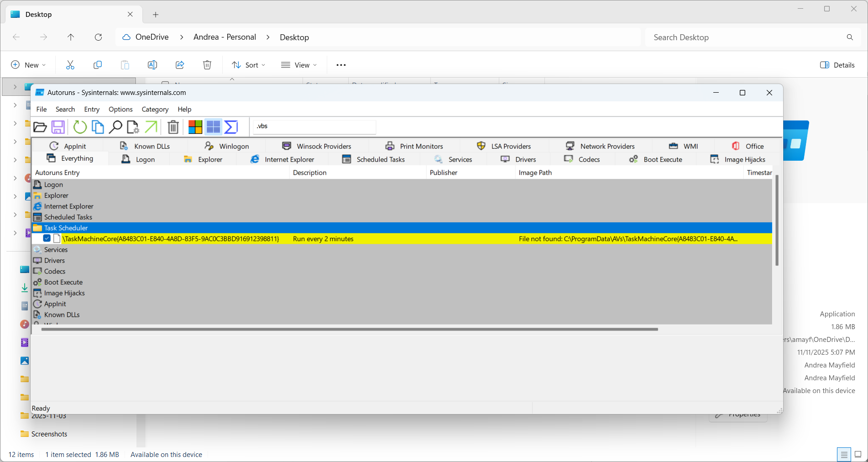Screen dimensions: 868x462
Task: Jump to the selected entry in Registry
Action: point(151,127)
